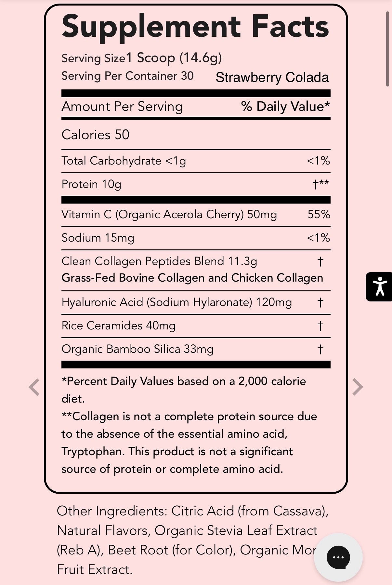
Task: Click the Calories 50 row
Action: click(196, 135)
